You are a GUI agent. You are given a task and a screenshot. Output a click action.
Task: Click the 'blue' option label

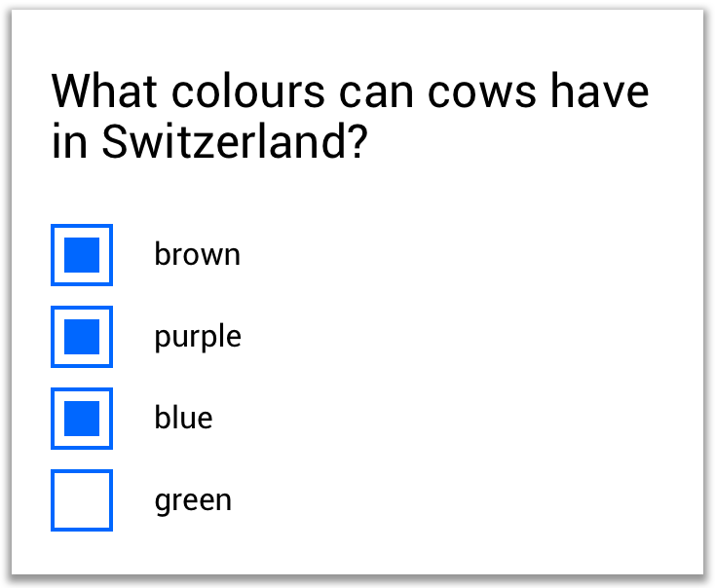click(183, 419)
